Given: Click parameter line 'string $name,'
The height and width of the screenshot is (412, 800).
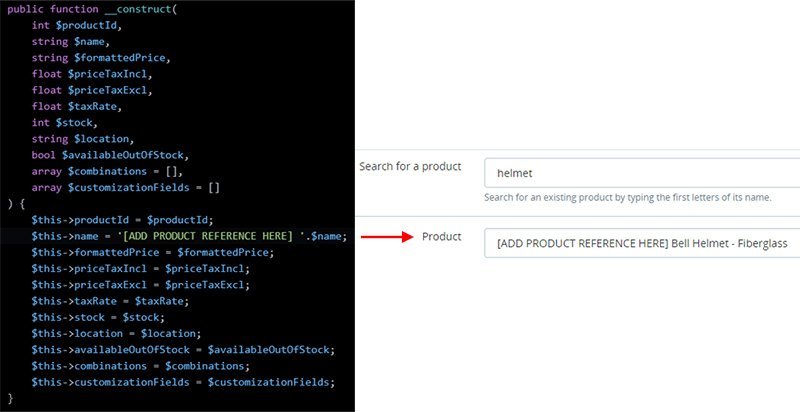Looking at the screenshot, I should pos(71,42).
